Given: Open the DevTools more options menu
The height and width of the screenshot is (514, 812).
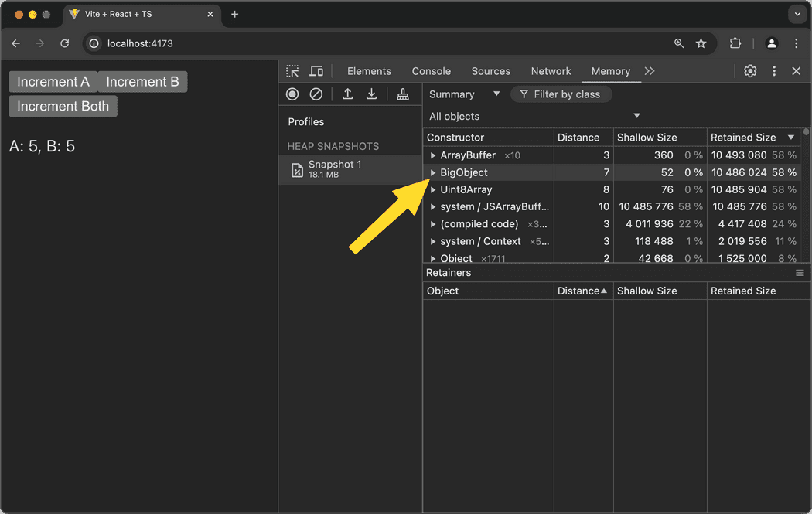Looking at the screenshot, I should pos(774,71).
